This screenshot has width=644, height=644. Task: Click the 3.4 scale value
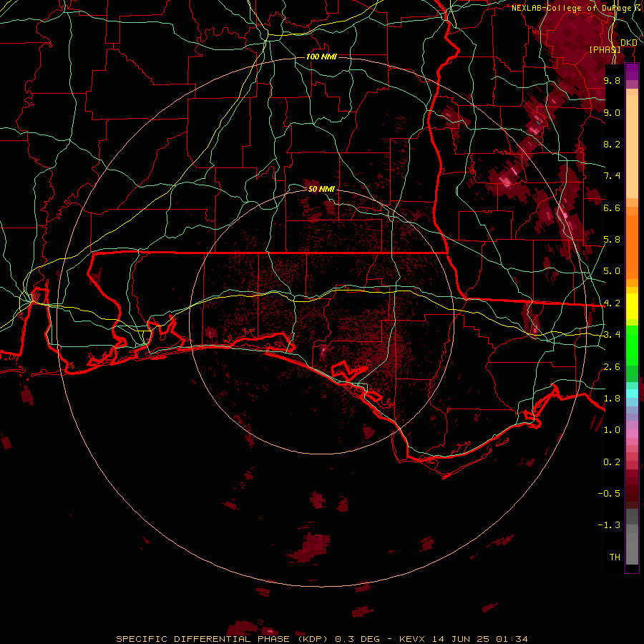[612, 335]
